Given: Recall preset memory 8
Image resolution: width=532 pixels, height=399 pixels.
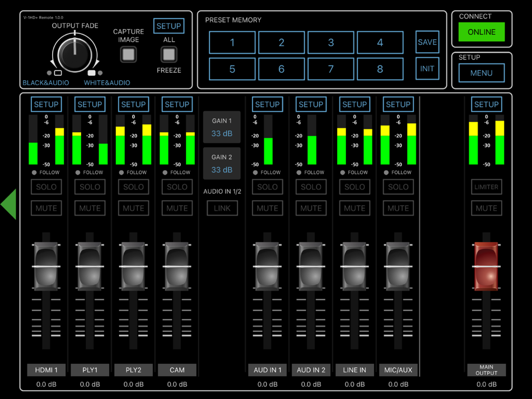Looking at the screenshot, I should click(x=380, y=69).
